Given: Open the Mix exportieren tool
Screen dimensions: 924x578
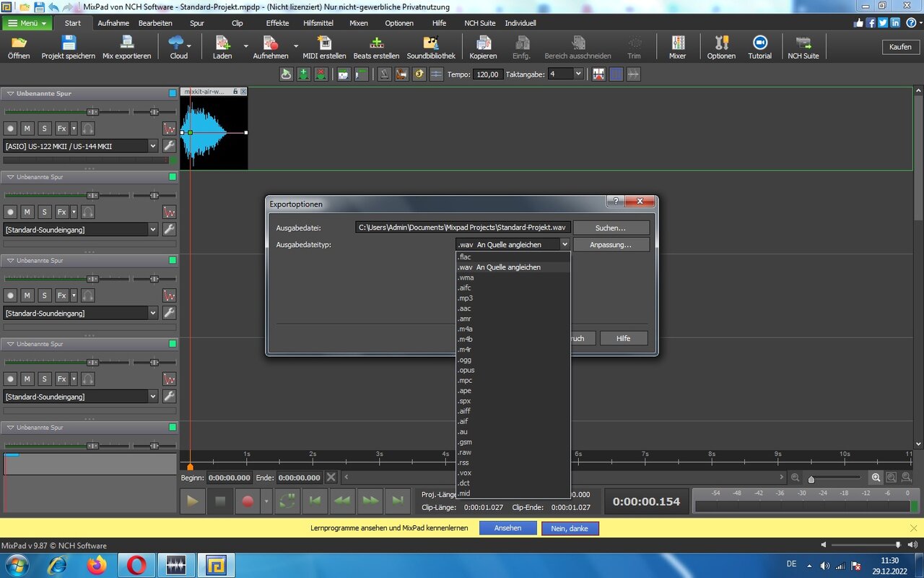Looking at the screenshot, I should [x=127, y=47].
